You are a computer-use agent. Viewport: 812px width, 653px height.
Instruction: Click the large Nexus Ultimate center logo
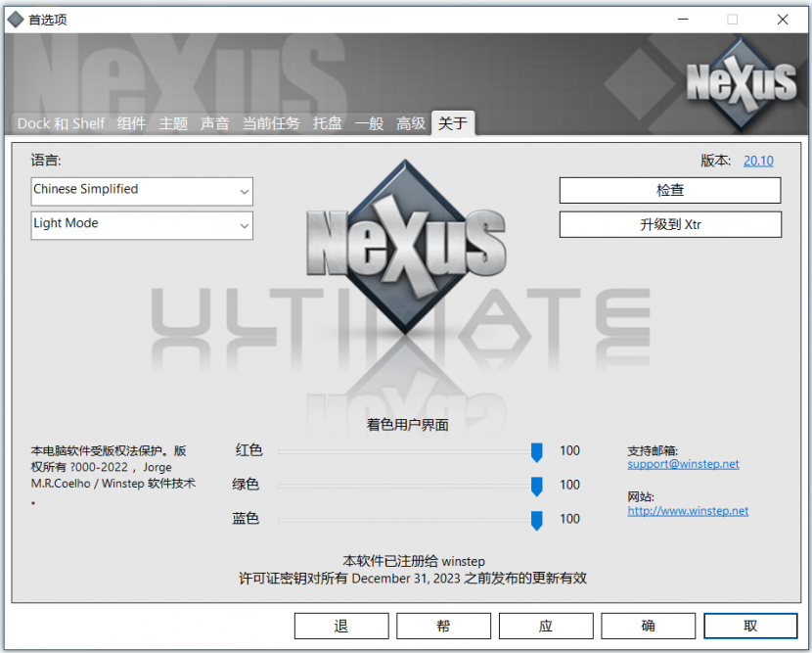coord(405,248)
